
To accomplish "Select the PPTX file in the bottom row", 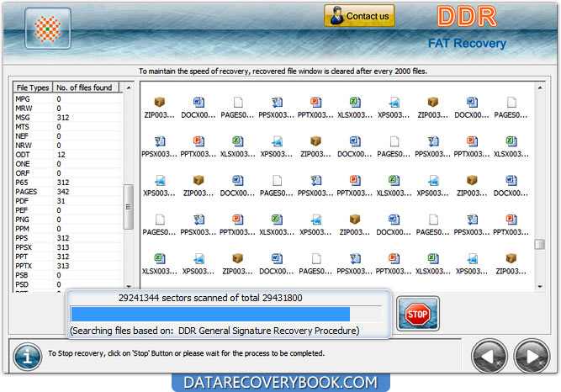I will point(394,264).
